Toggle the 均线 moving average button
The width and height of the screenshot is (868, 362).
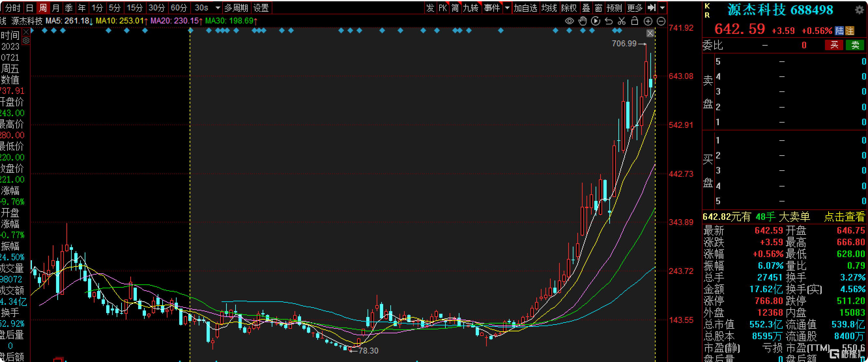tap(549, 8)
